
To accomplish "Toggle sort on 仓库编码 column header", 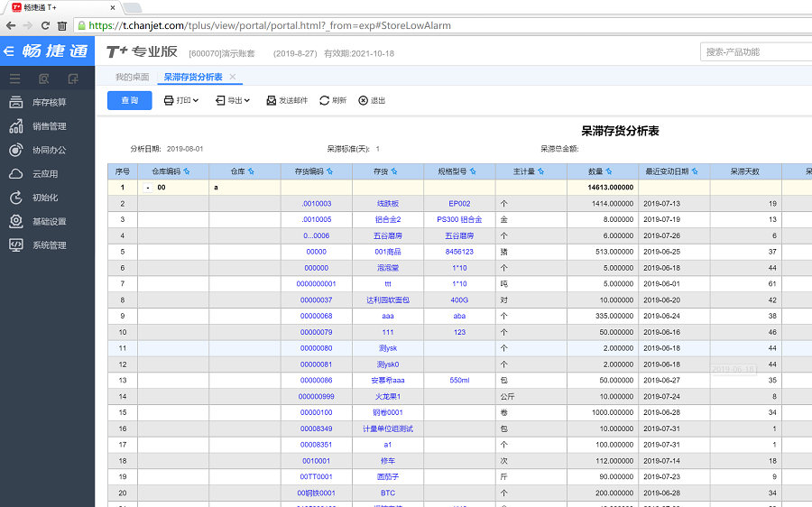I will [186, 171].
